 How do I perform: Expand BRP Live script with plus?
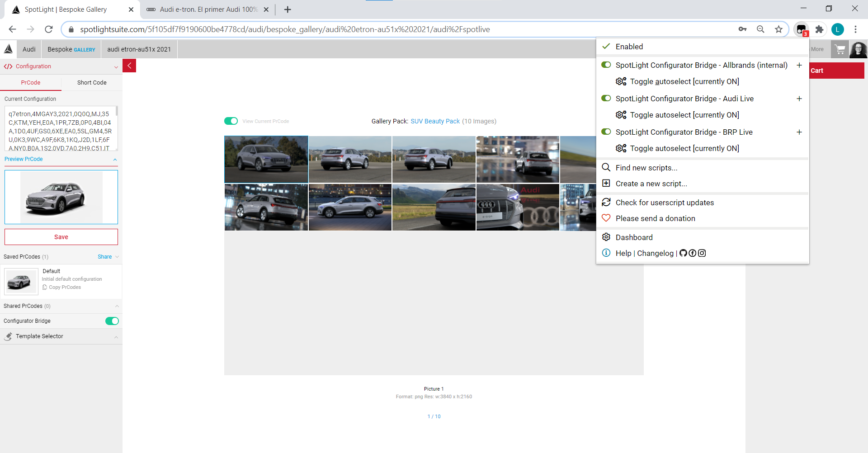click(x=799, y=132)
